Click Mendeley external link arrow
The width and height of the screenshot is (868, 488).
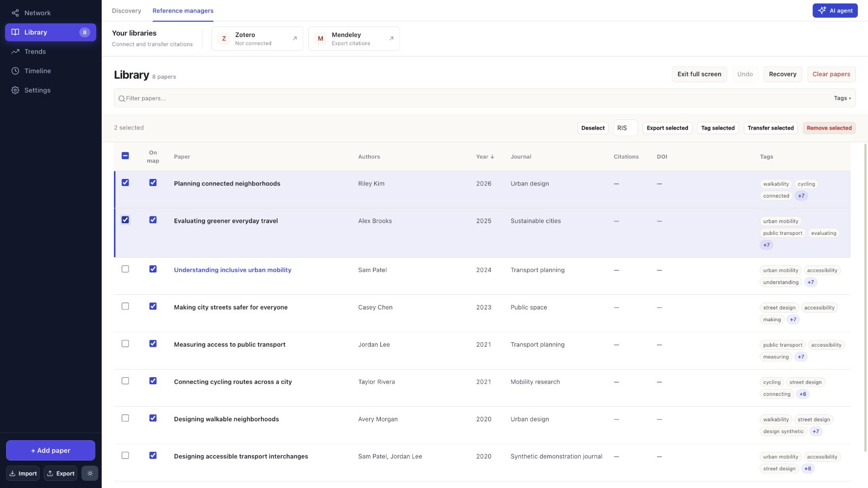(392, 38)
